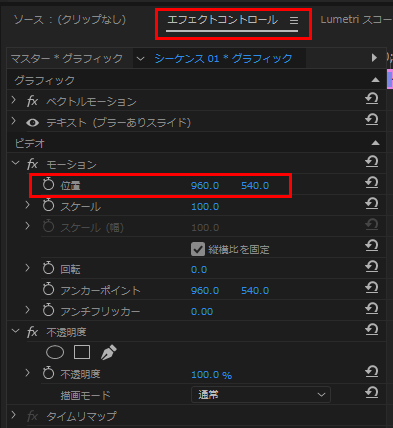Open the 描画モード 通常 dropdown
The width and height of the screenshot is (393, 428).
point(261,395)
